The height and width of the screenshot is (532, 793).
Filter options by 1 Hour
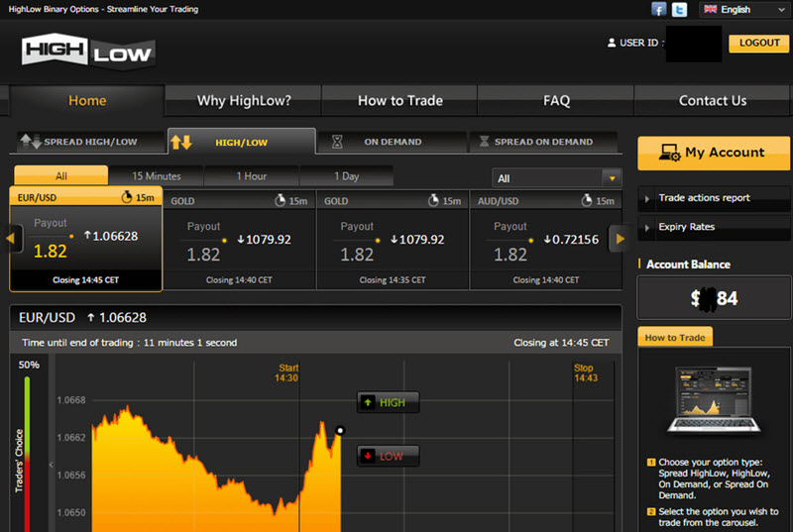click(x=252, y=175)
